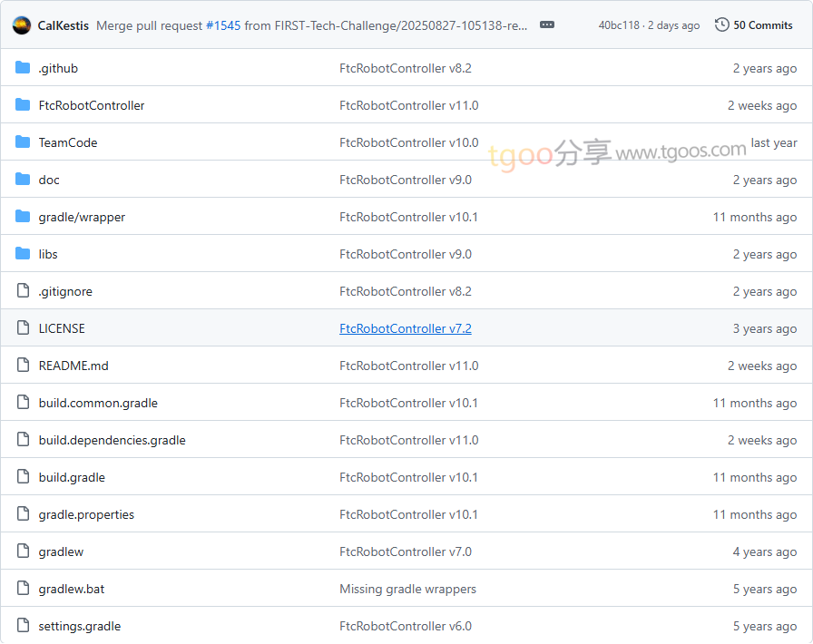Open gradle.properties

tap(86, 515)
